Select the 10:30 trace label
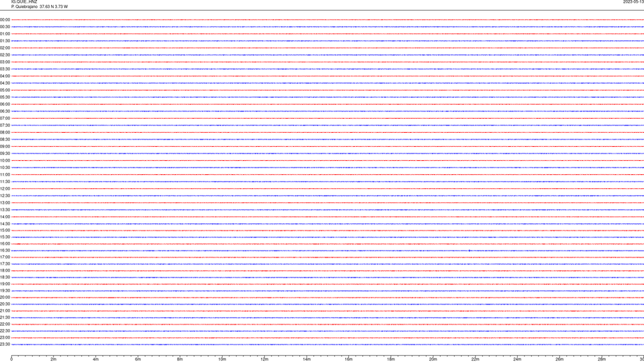This screenshot has height=362, width=644. [5, 168]
